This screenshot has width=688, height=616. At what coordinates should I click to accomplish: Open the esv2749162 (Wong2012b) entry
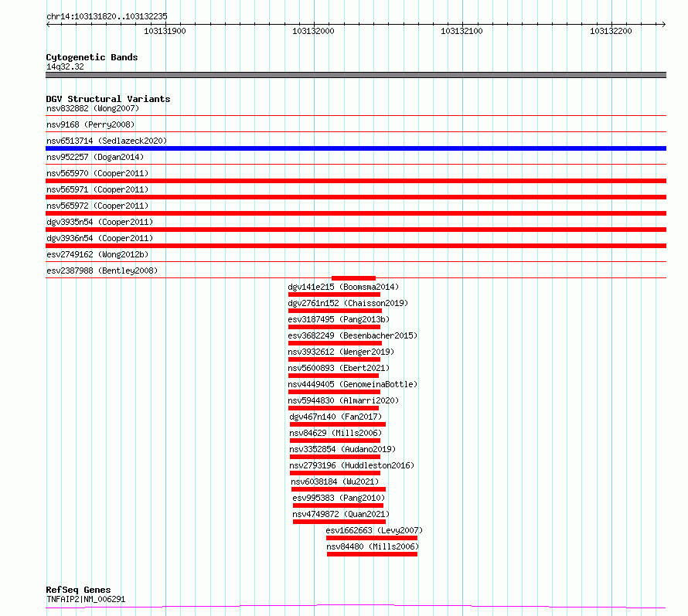click(97, 254)
